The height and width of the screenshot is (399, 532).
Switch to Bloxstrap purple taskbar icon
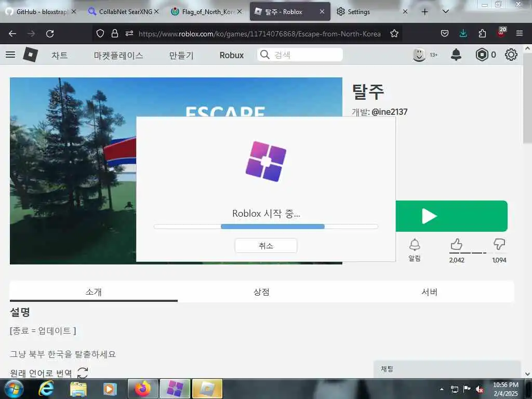tap(175, 389)
